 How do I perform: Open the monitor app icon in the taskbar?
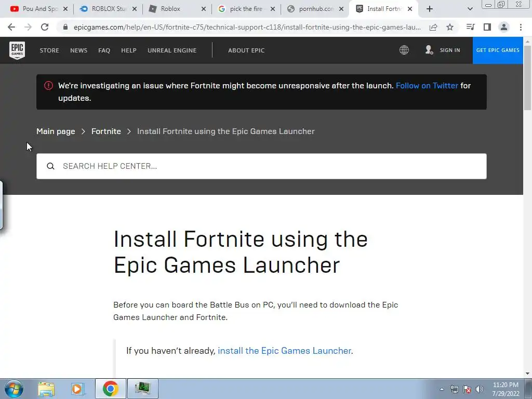(142, 389)
